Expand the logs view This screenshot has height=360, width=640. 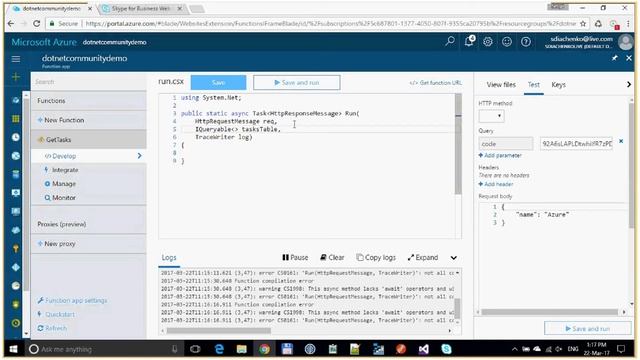423,258
